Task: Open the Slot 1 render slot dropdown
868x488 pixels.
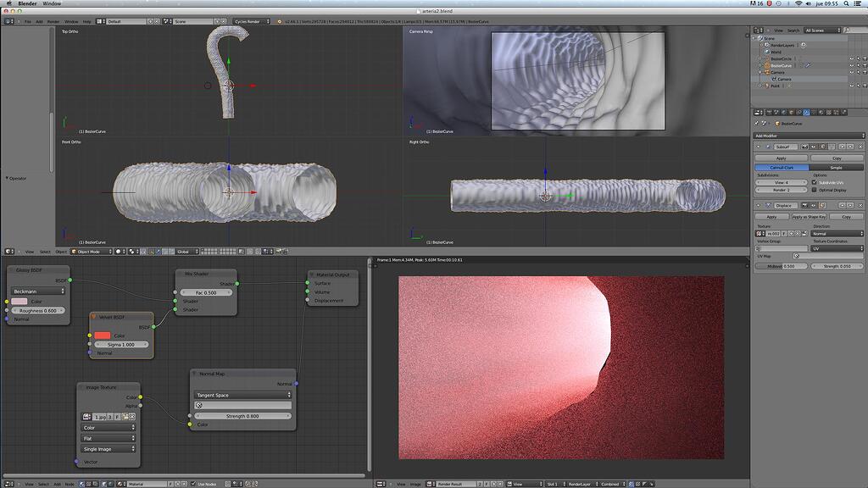Action: [555, 484]
